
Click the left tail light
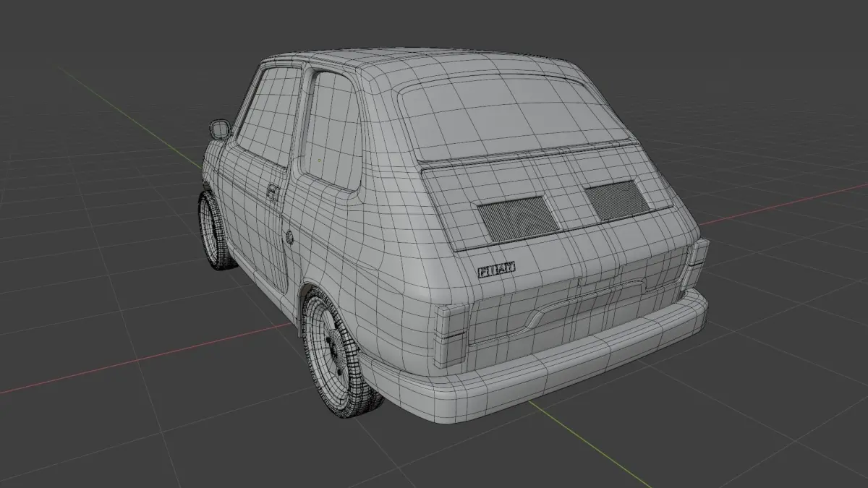coord(451,334)
